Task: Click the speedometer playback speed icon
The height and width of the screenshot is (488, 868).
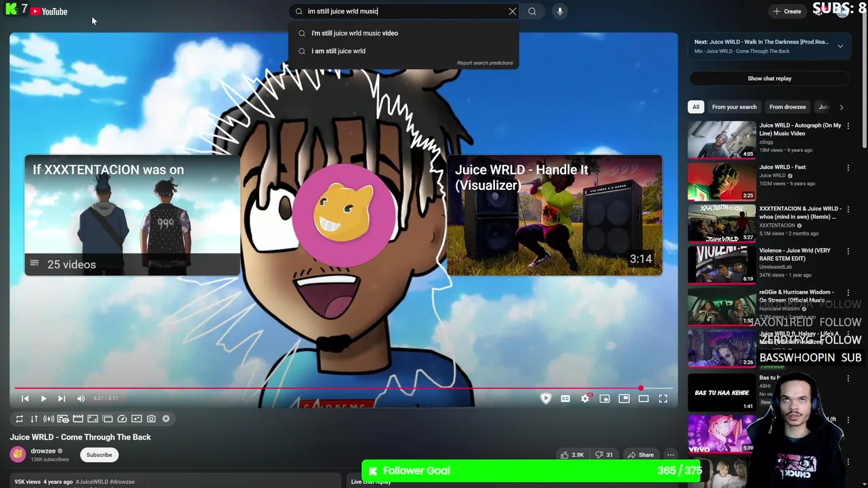Action: pyautogui.click(x=122, y=419)
